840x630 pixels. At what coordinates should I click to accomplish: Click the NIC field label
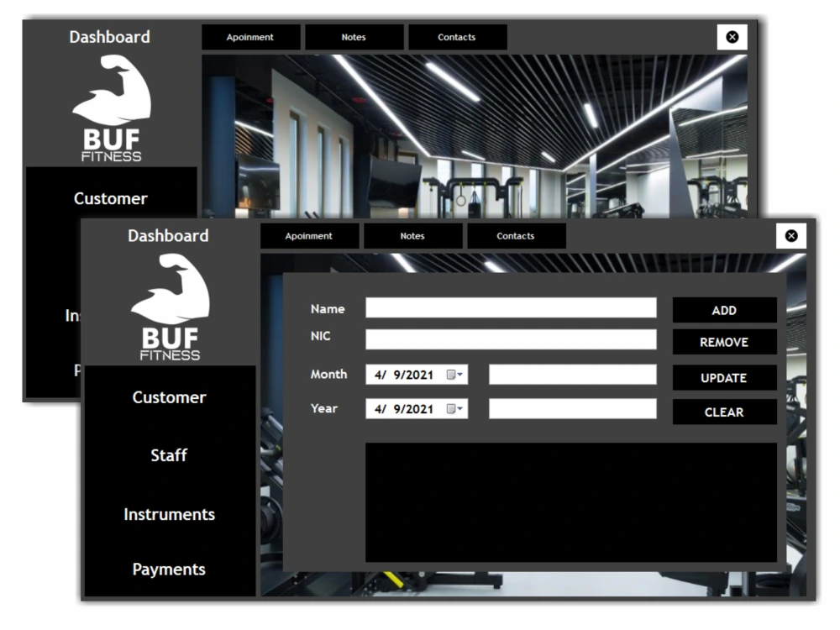320,336
